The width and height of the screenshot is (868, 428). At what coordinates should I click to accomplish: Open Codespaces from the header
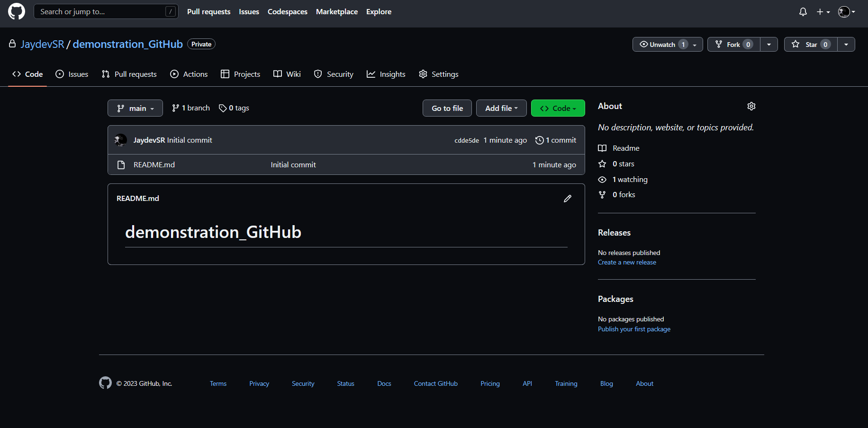point(288,11)
